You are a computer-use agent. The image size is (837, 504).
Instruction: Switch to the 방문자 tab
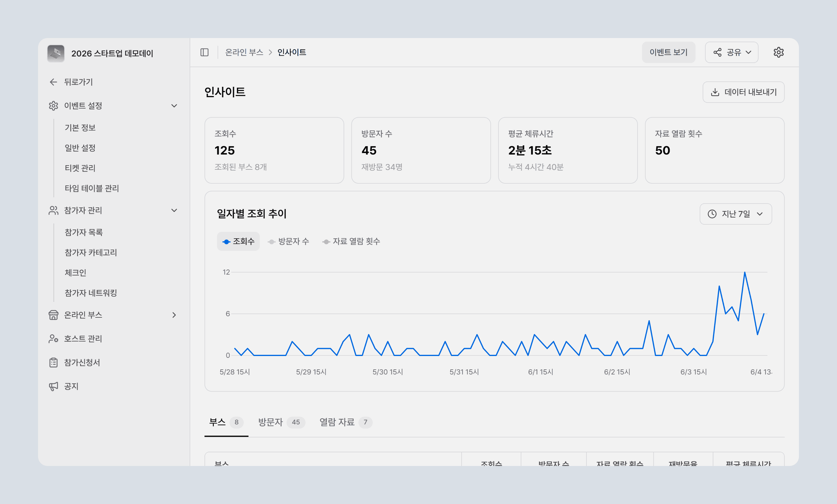tap(281, 422)
